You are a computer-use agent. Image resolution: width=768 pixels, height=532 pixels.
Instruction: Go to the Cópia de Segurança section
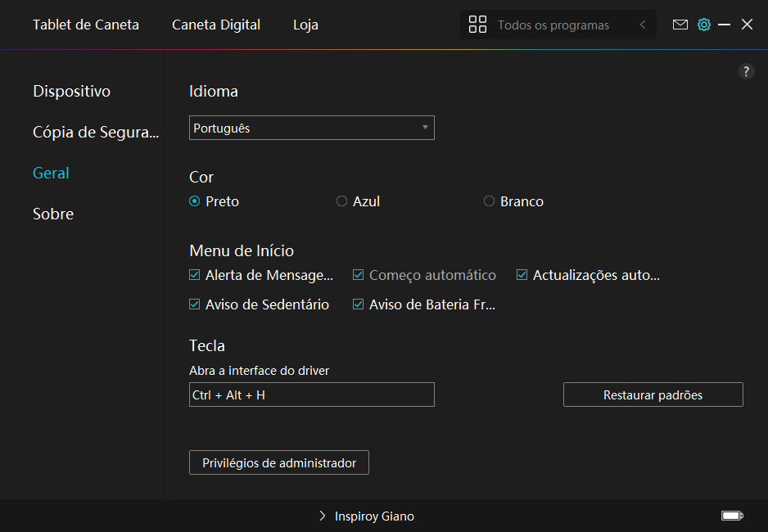(x=96, y=132)
